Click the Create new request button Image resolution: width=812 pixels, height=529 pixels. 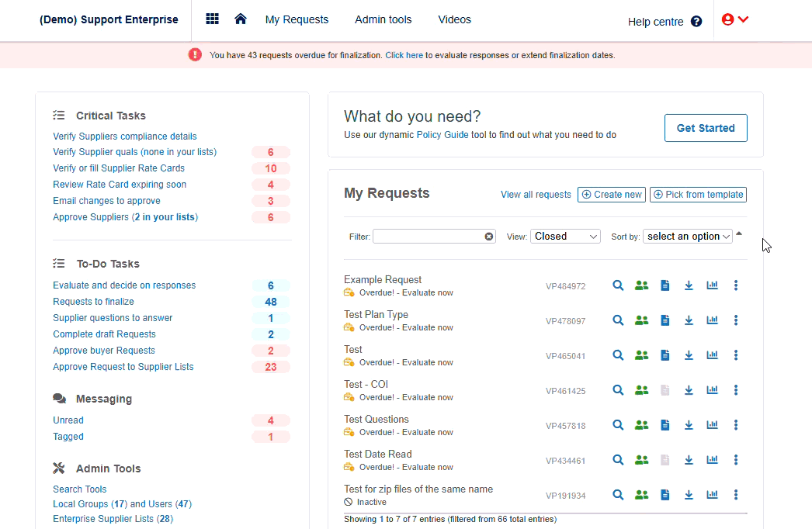coord(612,195)
